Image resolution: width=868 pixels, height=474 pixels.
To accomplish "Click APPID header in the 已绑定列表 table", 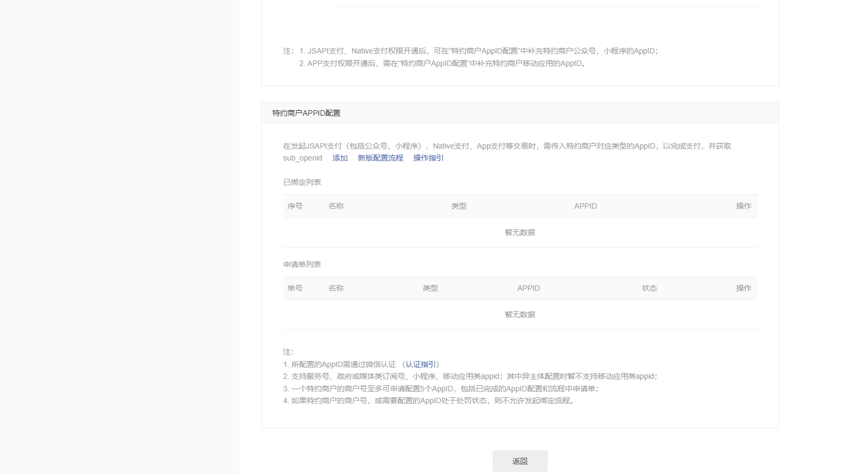I will (x=585, y=206).
